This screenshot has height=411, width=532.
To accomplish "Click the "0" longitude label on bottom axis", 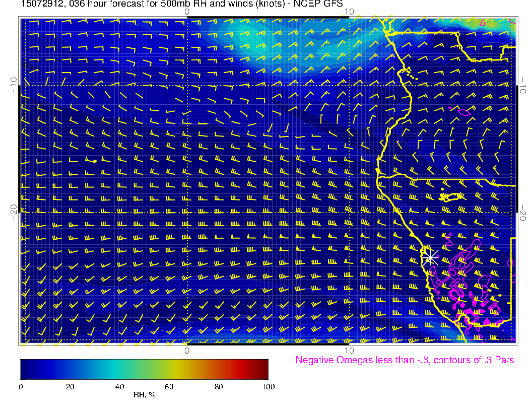I will pos(187,350).
